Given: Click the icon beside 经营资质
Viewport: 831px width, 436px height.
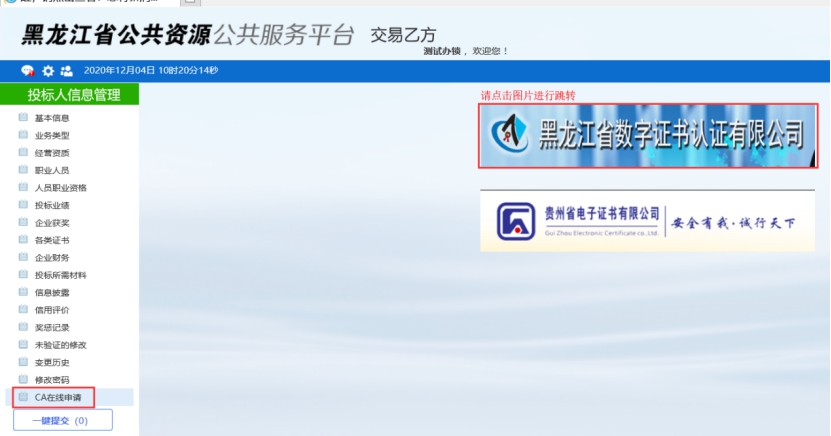Looking at the screenshot, I should coord(23,153).
